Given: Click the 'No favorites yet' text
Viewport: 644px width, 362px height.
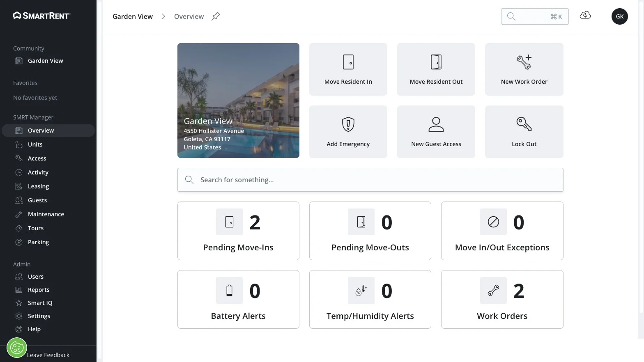Looking at the screenshot, I should [x=35, y=98].
